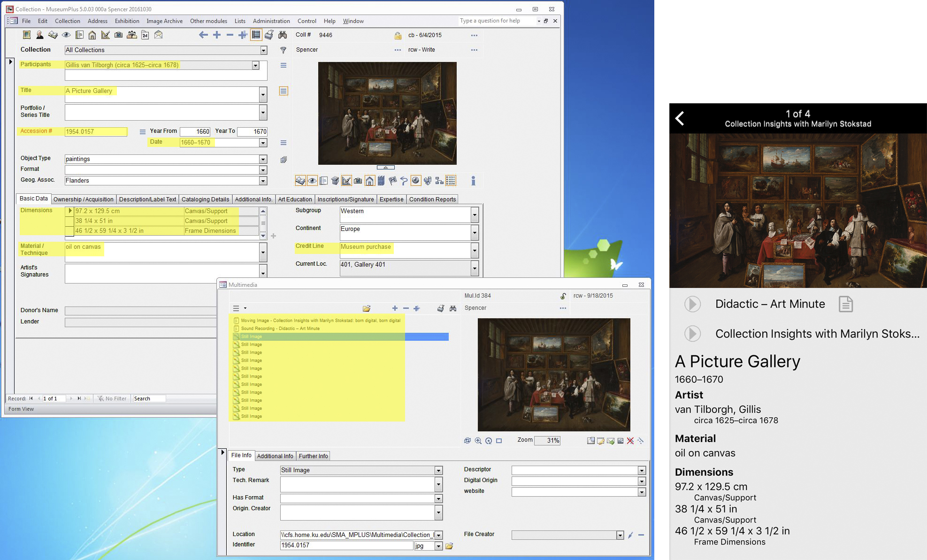This screenshot has height=560, width=927.
Task: Click binoculars icon in Multimedia window
Action: tap(453, 308)
